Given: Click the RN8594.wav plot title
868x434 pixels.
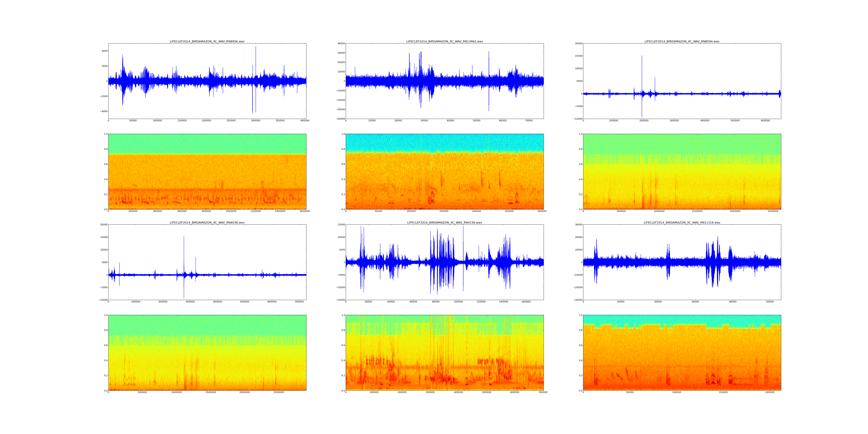Looking at the screenshot, I should click(682, 41).
